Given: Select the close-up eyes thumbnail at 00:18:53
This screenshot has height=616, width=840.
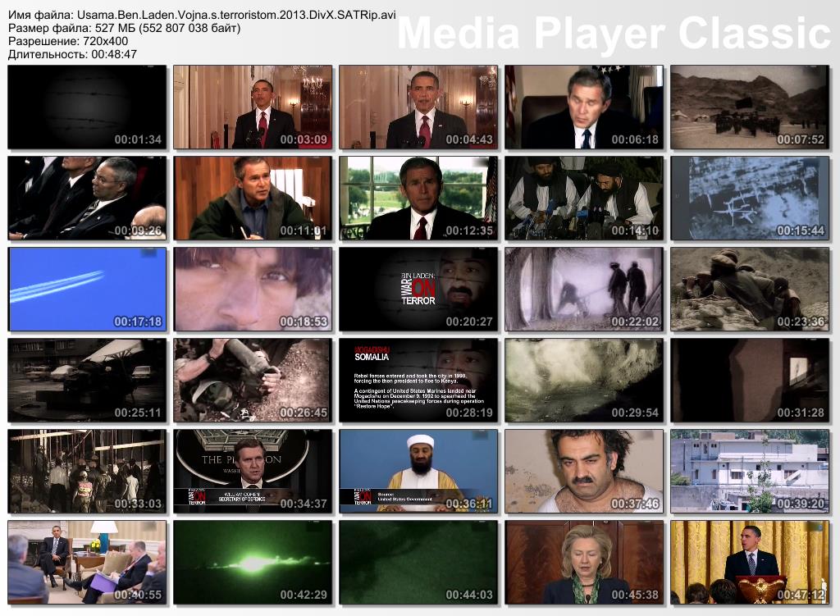Looking at the screenshot, I should [x=253, y=289].
